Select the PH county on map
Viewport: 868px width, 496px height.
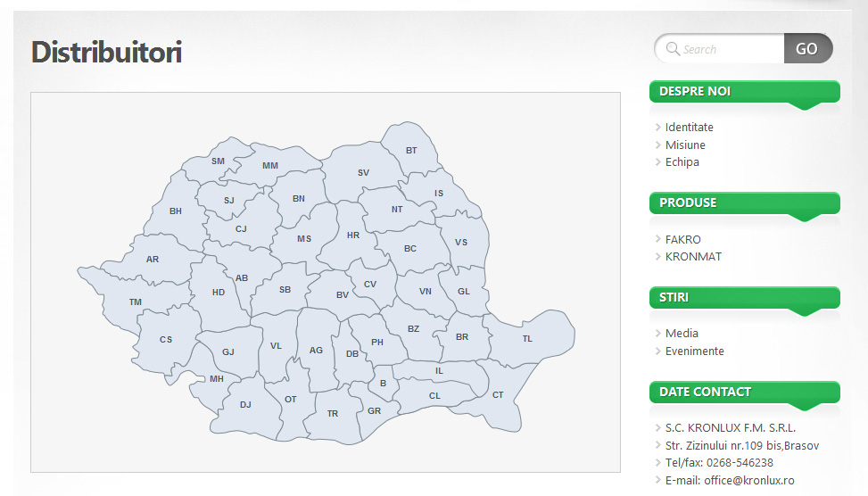(377, 342)
